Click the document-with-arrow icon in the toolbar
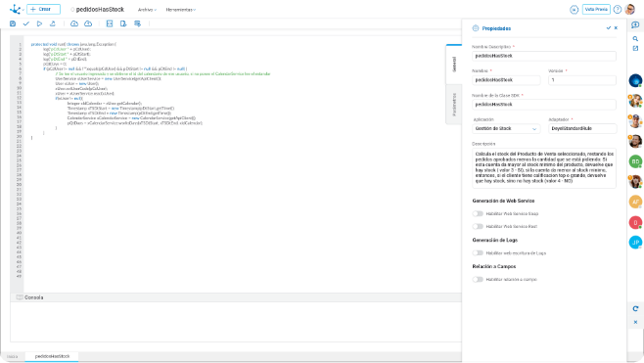 [x=123, y=23]
